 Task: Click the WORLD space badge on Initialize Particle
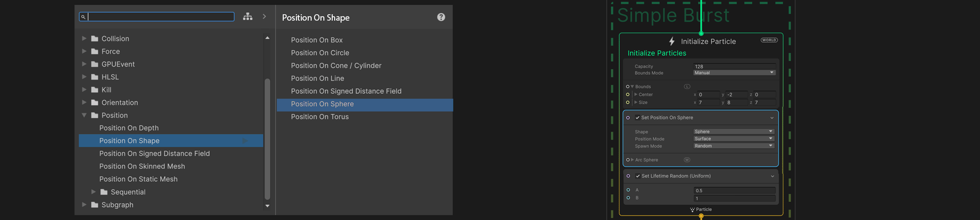769,40
